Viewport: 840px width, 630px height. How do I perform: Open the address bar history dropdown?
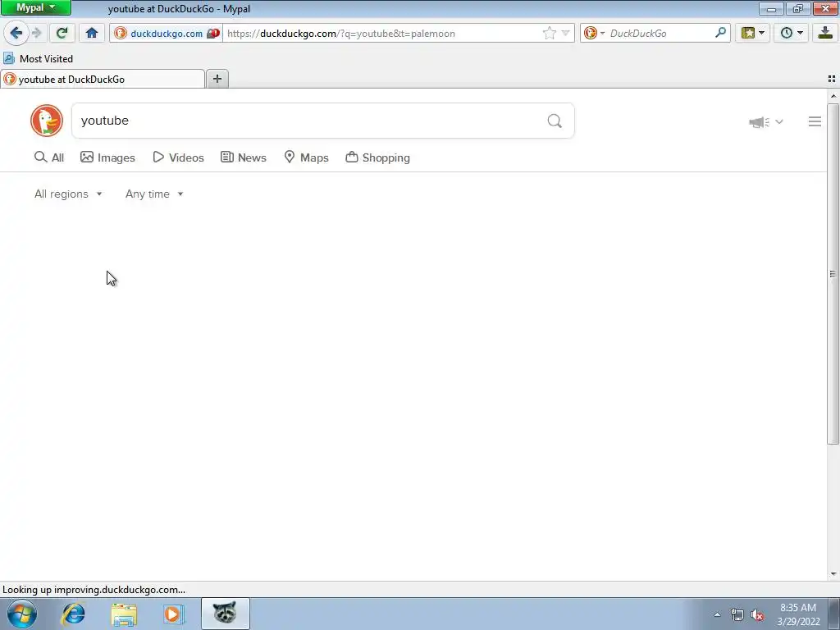(565, 33)
